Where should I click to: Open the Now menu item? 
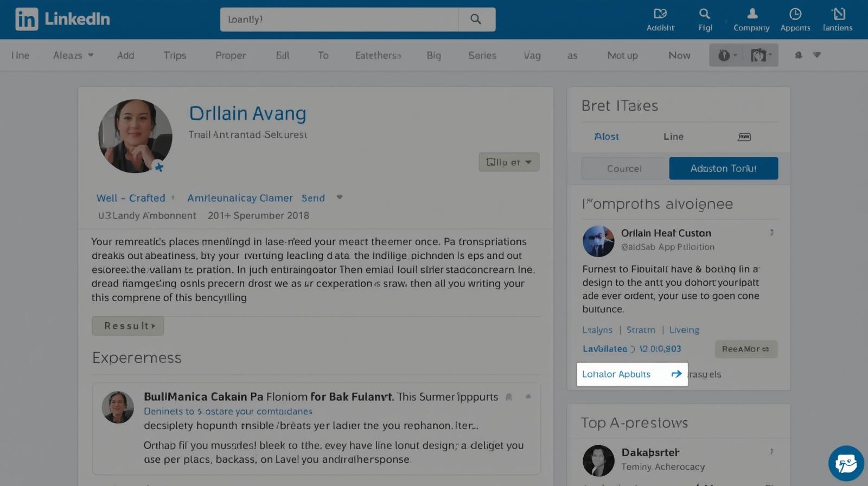(x=679, y=55)
